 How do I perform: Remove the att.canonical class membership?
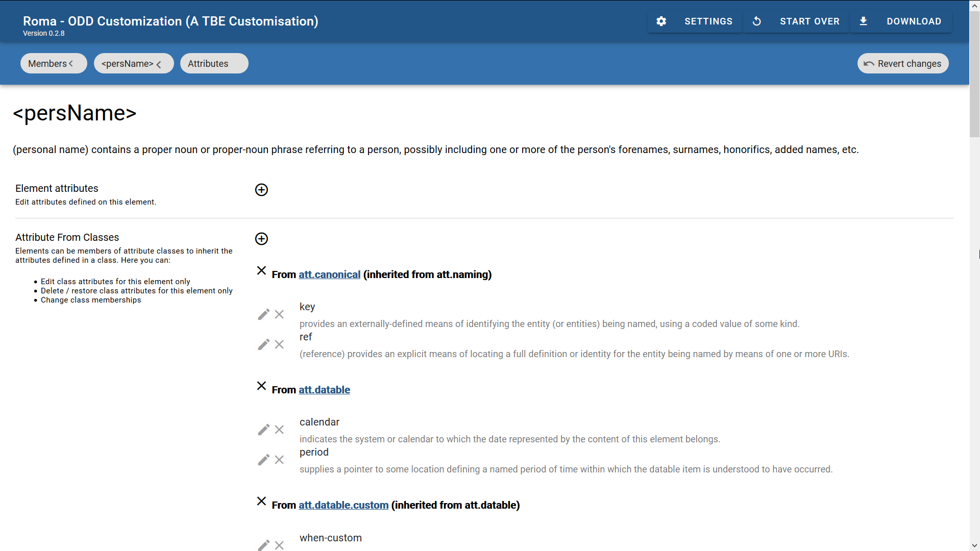click(x=261, y=270)
